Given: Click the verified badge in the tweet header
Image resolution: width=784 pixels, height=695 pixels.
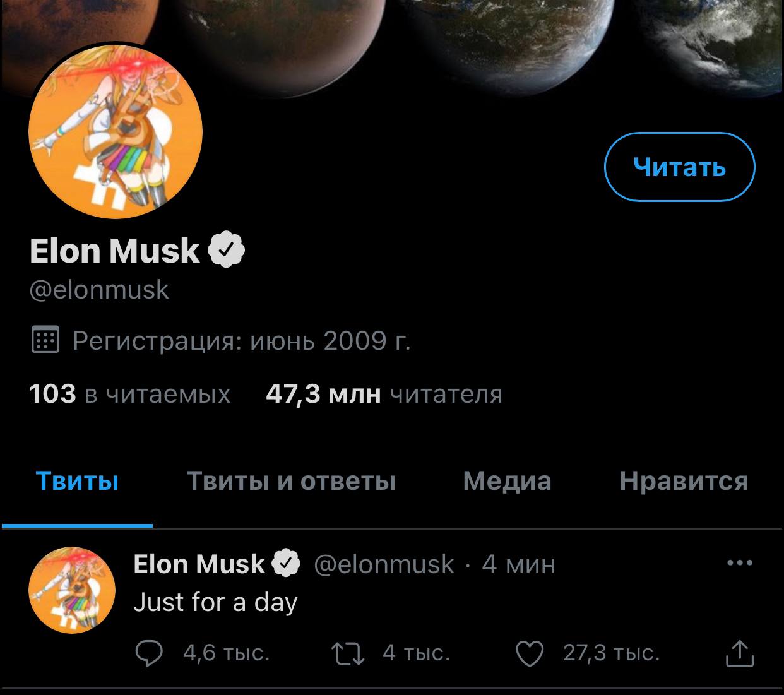Looking at the screenshot, I should pos(286,564).
